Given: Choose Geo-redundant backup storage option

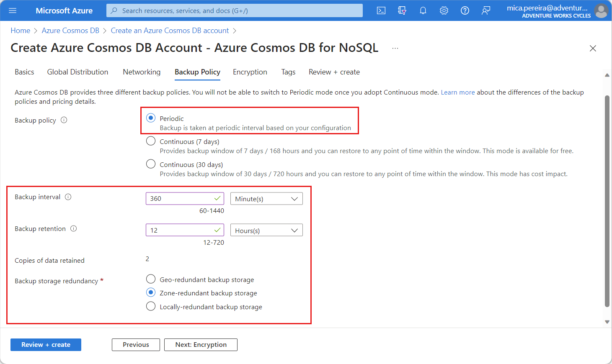Looking at the screenshot, I should pos(151,279).
